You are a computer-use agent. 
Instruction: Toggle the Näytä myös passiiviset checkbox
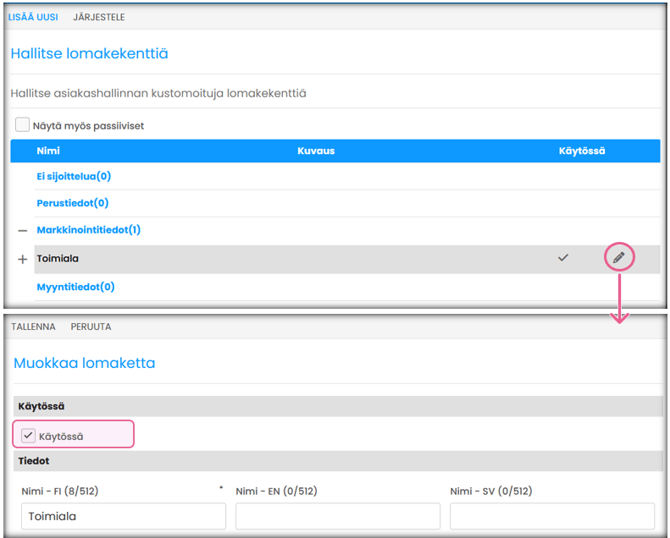click(22, 126)
